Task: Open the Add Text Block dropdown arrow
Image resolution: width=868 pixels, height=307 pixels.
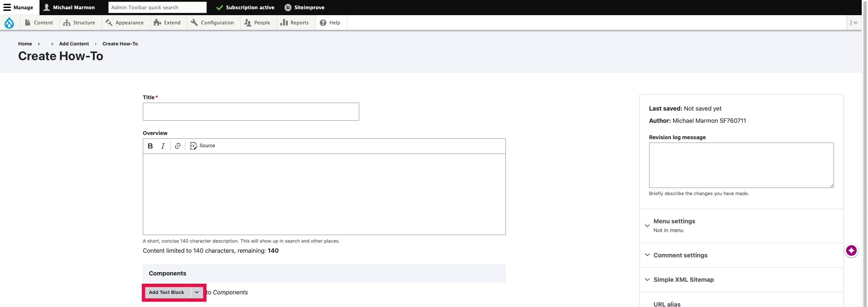Action: coord(197,292)
